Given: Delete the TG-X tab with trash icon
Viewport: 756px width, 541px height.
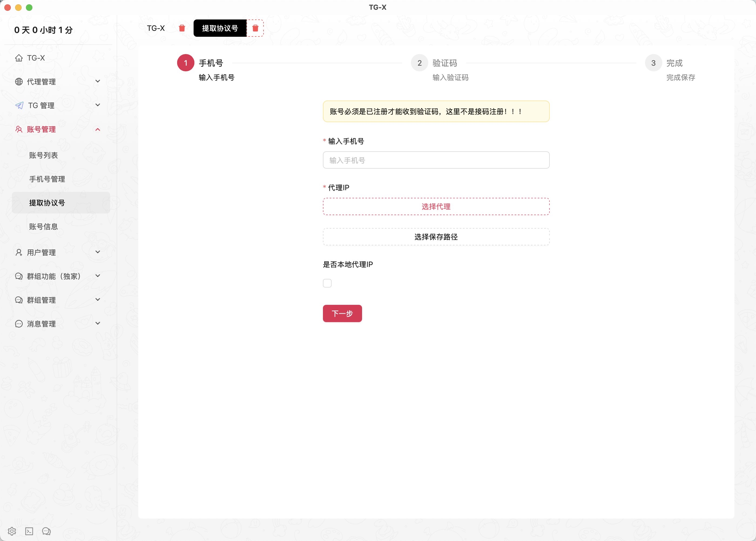Looking at the screenshot, I should 182,28.
